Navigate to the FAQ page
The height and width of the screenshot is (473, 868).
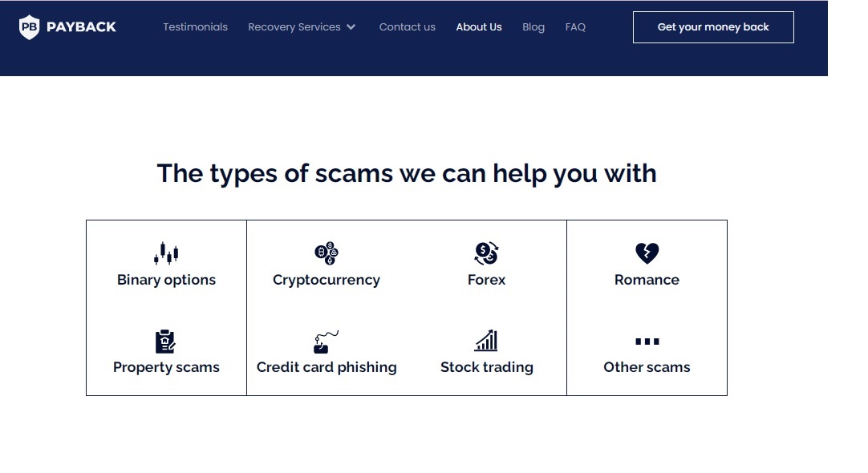click(575, 27)
